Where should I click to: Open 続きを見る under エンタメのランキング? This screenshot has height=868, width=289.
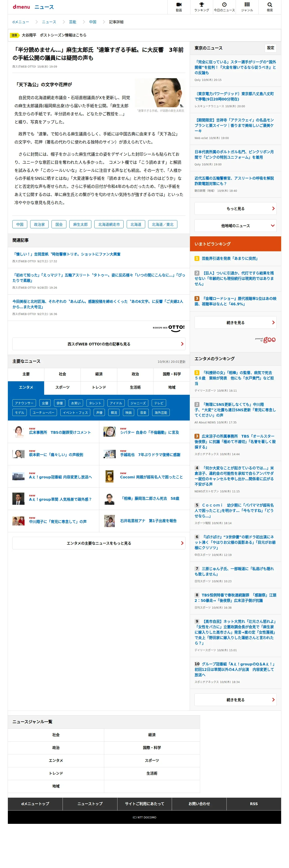click(x=235, y=699)
